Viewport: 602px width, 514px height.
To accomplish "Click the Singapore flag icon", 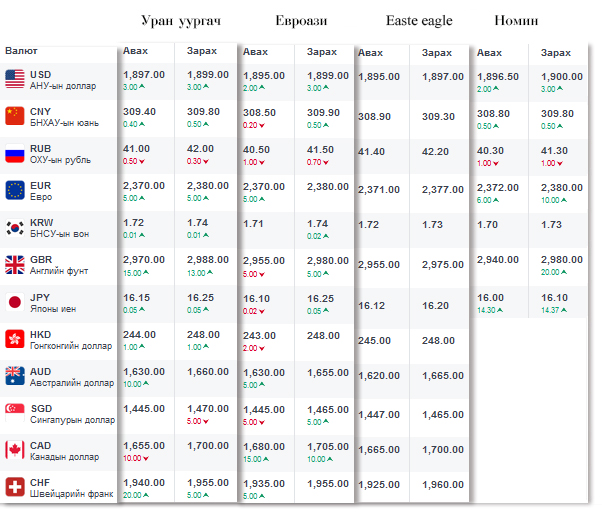I will (14, 413).
